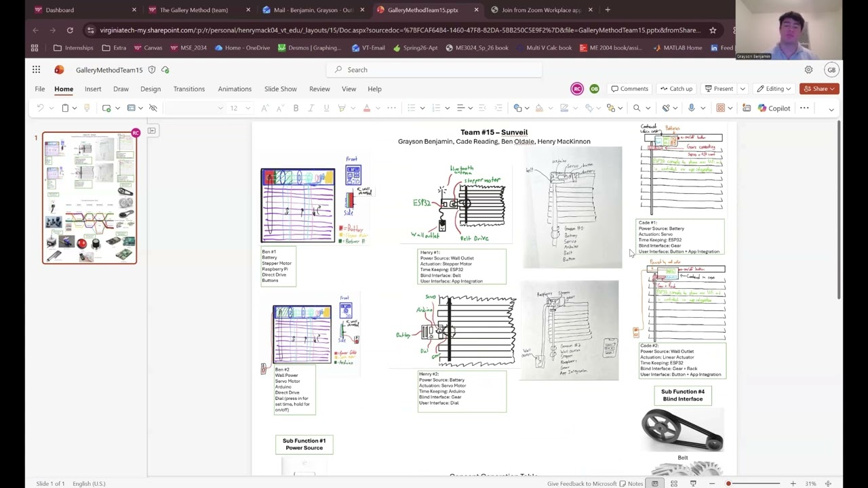
Task: Click the Present button
Action: click(719, 89)
